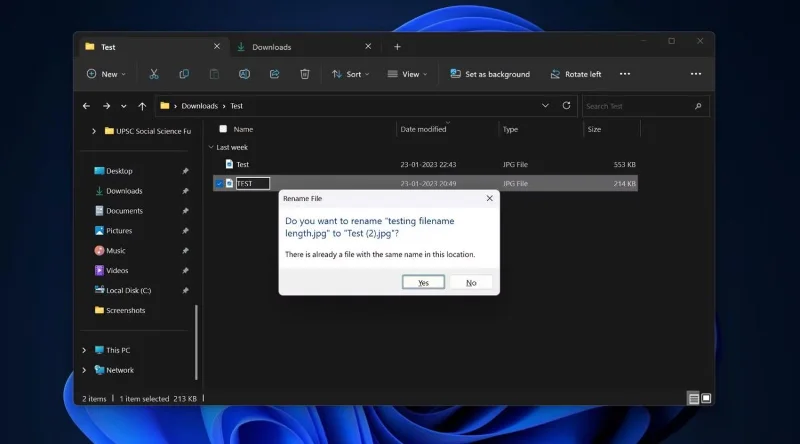Refresh the Test folder
The image size is (800, 444).
pos(566,106)
